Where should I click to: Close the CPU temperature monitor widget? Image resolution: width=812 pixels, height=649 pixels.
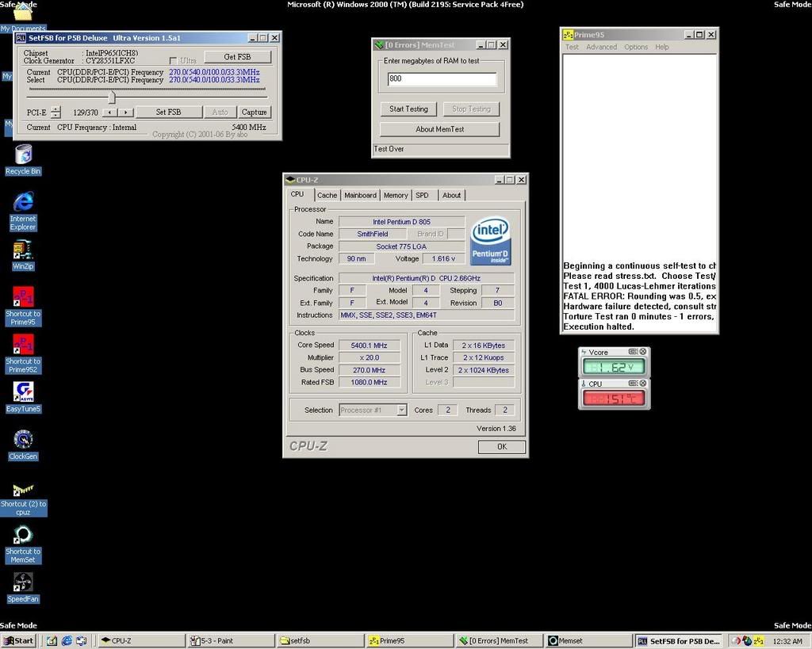(x=642, y=384)
